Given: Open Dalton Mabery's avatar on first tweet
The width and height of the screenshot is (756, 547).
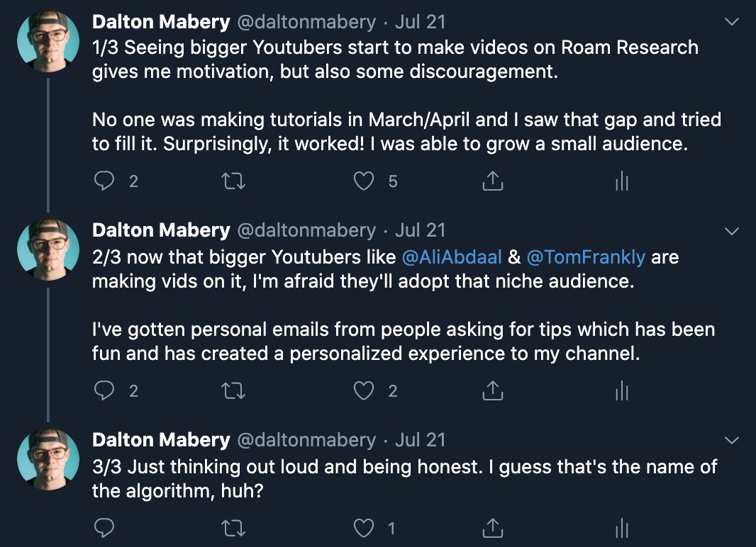Looking at the screenshot, I should (x=48, y=41).
